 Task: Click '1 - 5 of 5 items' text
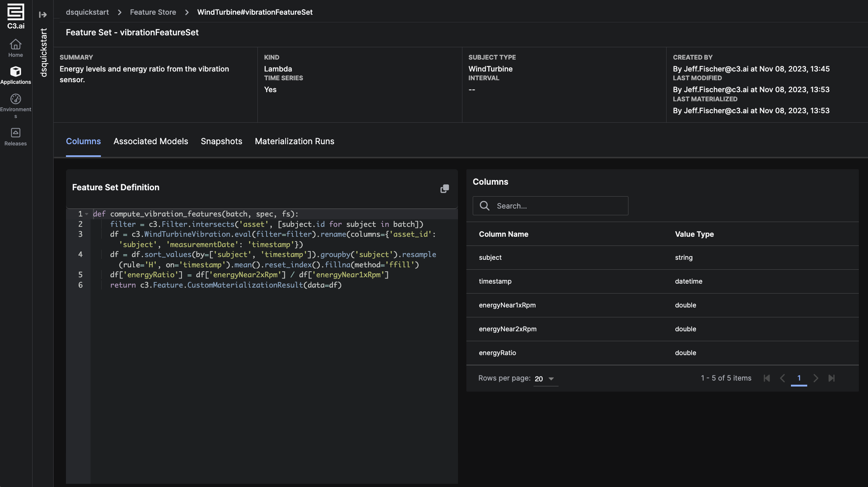tap(726, 378)
